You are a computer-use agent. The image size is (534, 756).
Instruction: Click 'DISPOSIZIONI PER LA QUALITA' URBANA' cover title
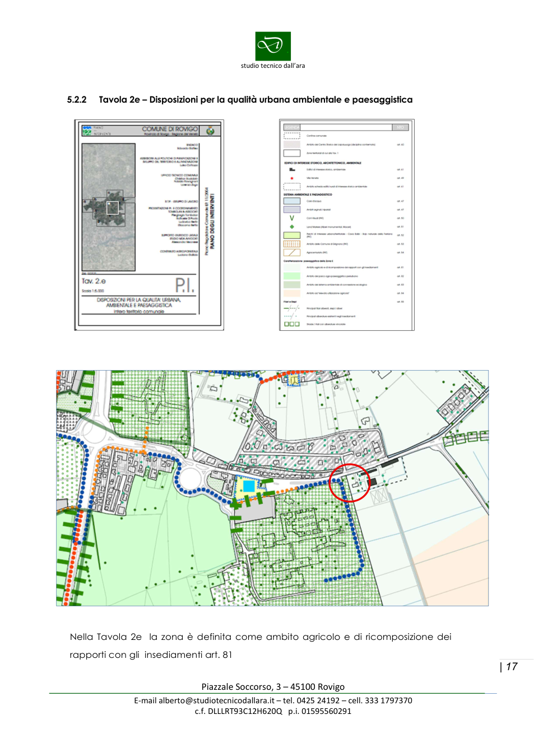[139, 300]
